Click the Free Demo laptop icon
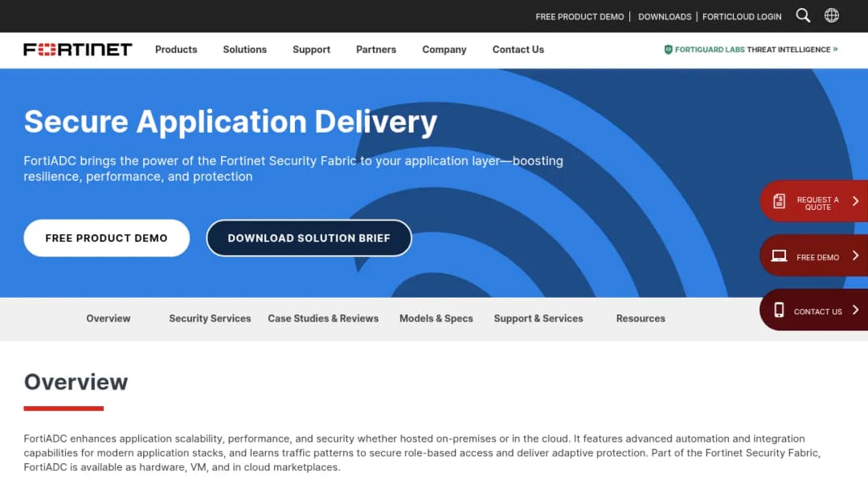Screen dimensions: 868x489 779,256
